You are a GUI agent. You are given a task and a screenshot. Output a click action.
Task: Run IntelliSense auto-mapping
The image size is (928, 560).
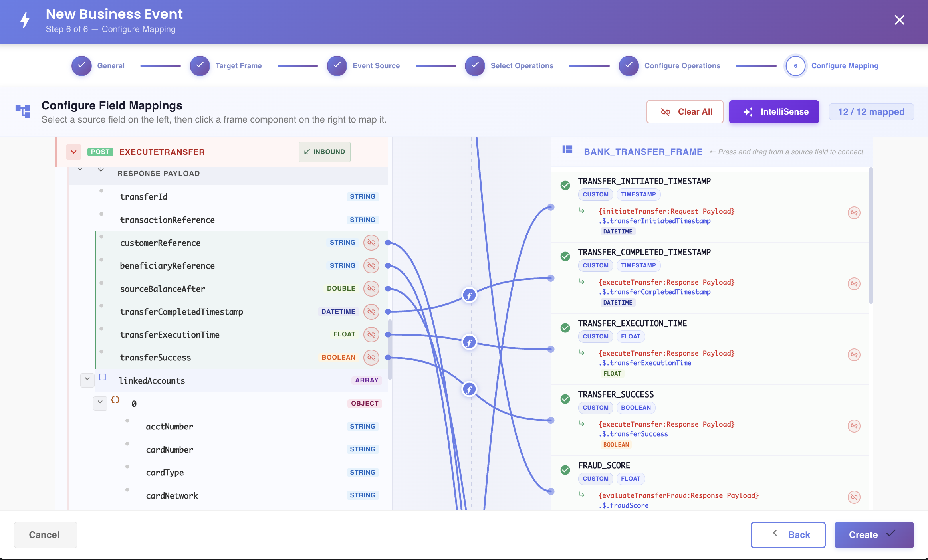[774, 112]
